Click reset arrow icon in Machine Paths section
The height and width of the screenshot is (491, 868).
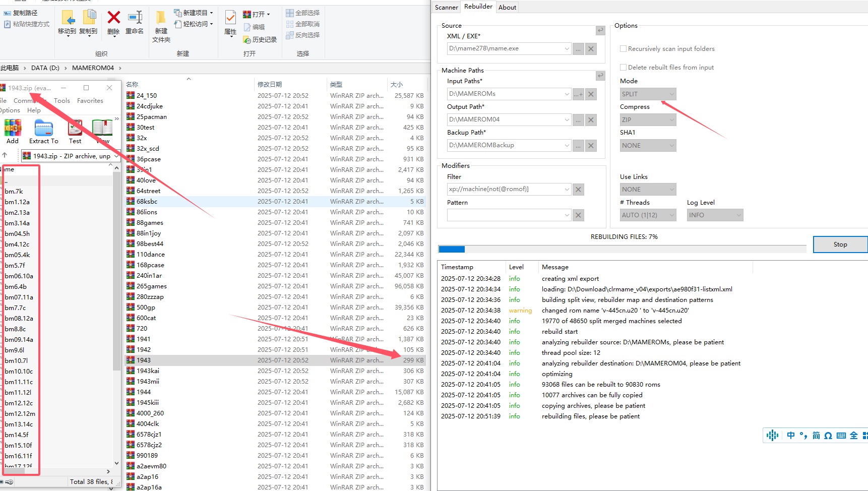pos(600,76)
